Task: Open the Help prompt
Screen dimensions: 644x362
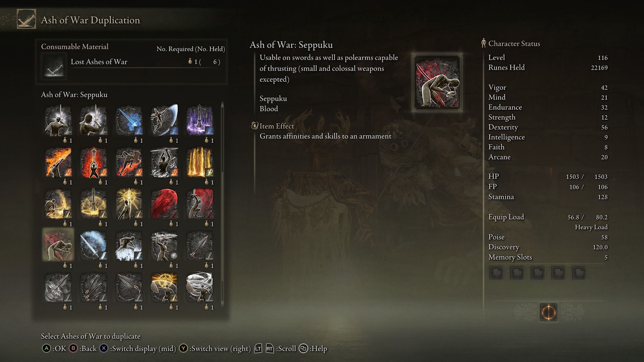Action: pyautogui.click(x=313, y=349)
